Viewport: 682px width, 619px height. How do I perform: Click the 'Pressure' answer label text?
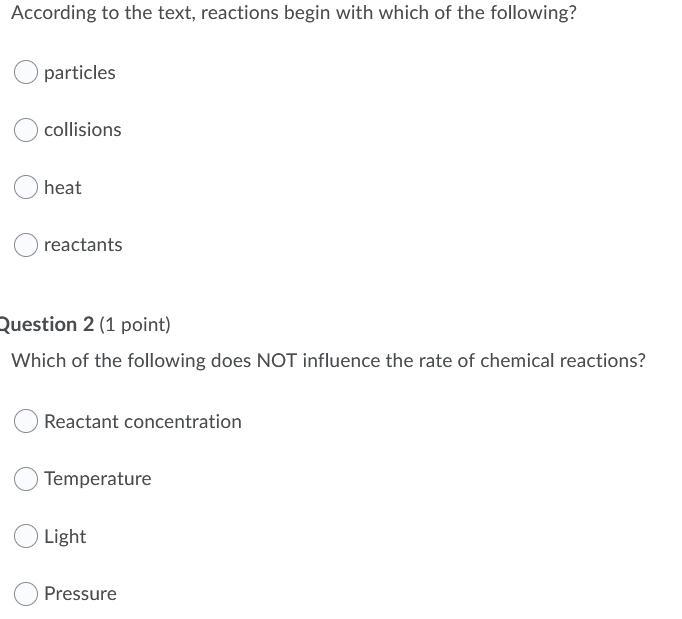pos(80,594)
